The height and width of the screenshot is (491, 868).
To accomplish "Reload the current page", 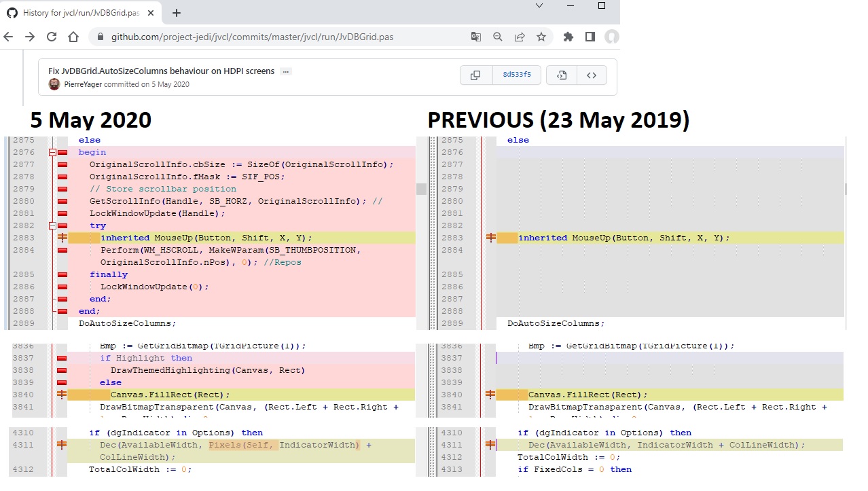I will (52, 37).
